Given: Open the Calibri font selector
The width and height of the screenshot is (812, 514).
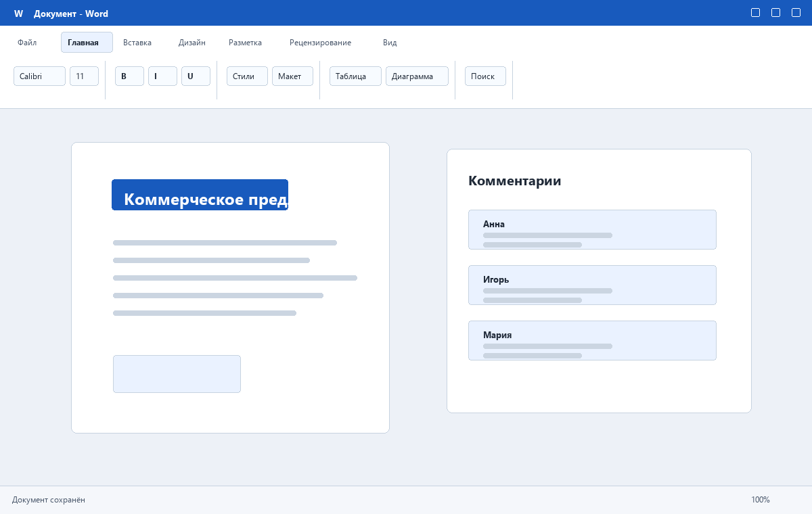Looking at the screenshot, I should 39,76.
